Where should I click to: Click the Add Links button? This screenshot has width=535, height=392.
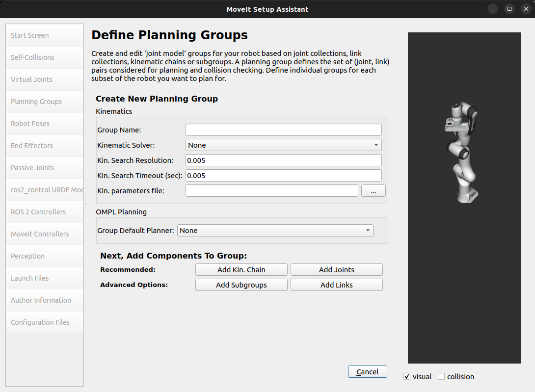point(336,285)
